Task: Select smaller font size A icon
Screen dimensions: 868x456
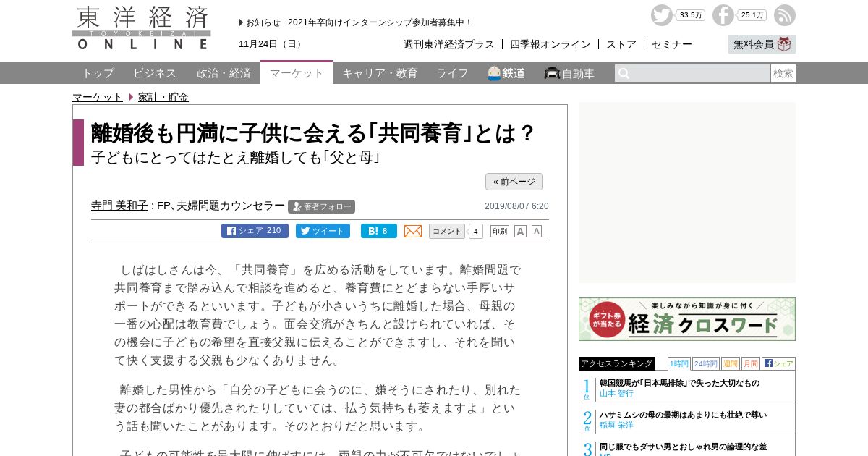Action: (537, 231)
